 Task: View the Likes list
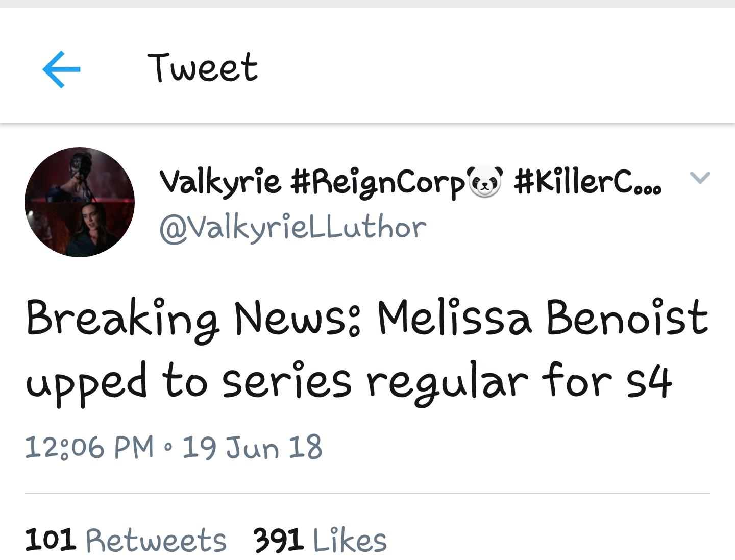coord(350,541)
